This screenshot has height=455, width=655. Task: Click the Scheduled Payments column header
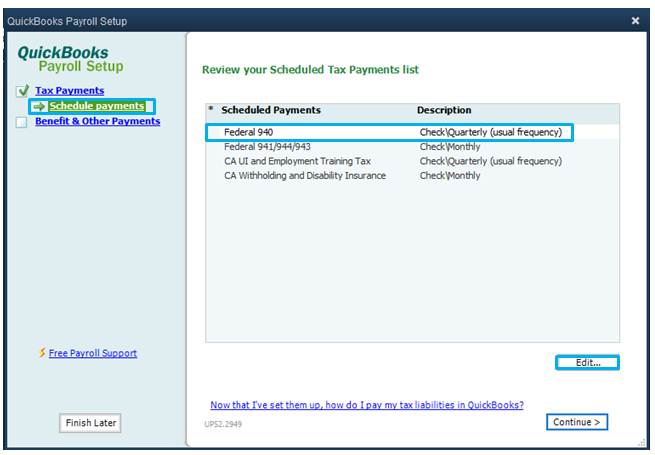pos(271,110)
